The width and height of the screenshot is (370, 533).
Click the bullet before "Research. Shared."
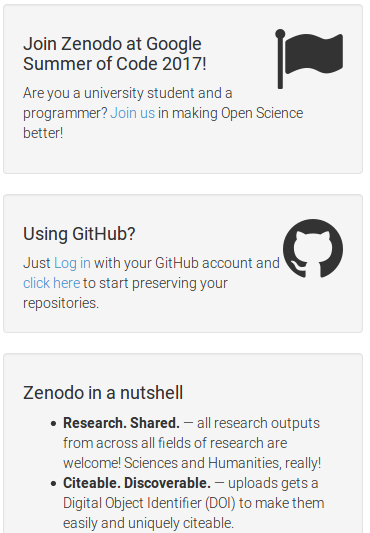(x=53, y=424)
